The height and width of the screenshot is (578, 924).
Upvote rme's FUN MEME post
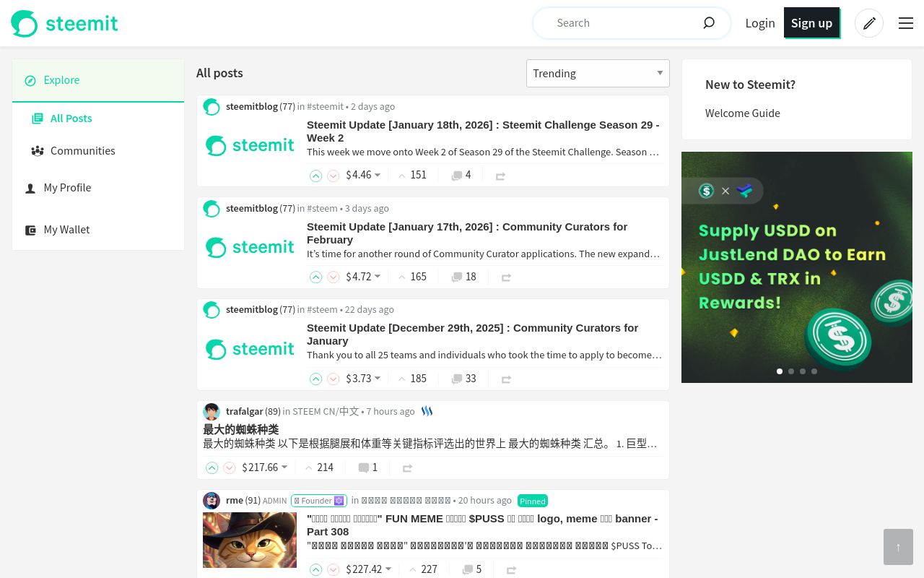tap(315, 570)
